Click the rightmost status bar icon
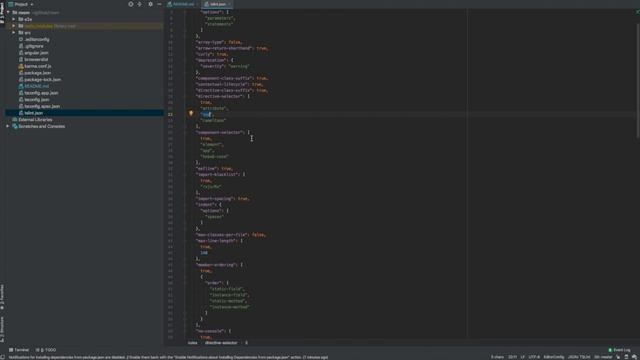The width and height of the screenshot is (640, 360). tap(634, 357)
